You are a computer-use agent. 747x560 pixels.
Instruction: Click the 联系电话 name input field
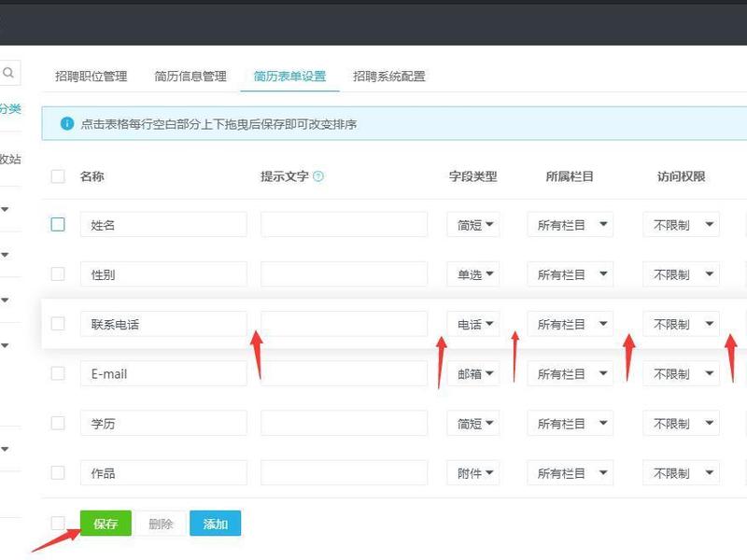163,324
